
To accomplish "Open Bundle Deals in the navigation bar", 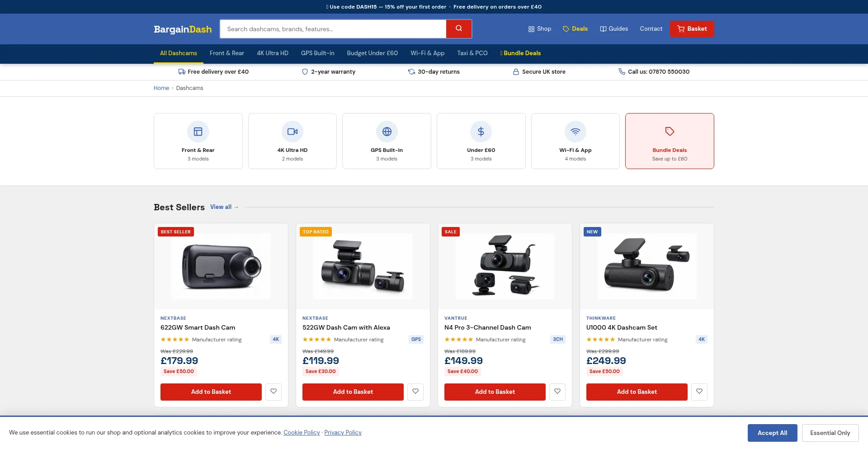I will (520, 53).
